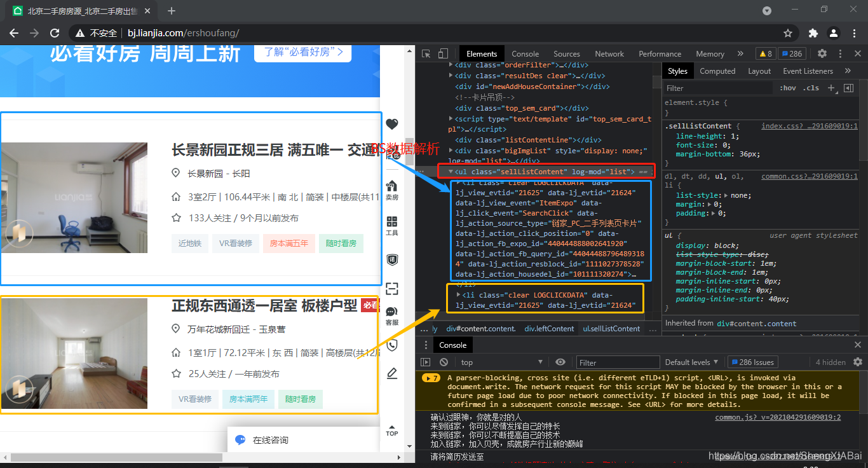Toggle the .cls class editor button
The height and width of the screenshot is (468, 868).
click(811, 88)
